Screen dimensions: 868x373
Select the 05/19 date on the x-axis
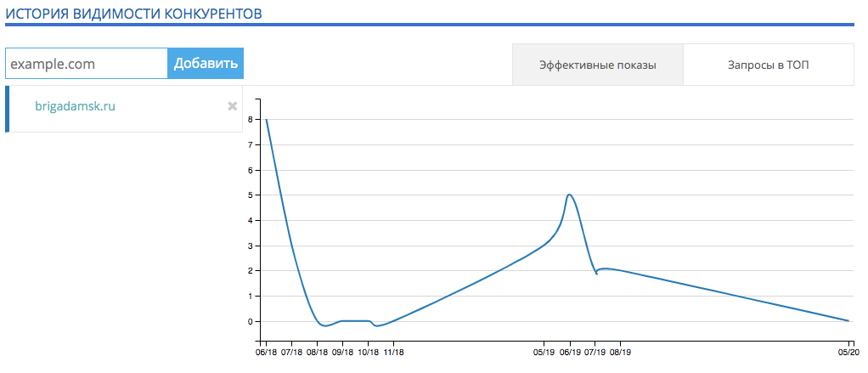coord(544,350)
